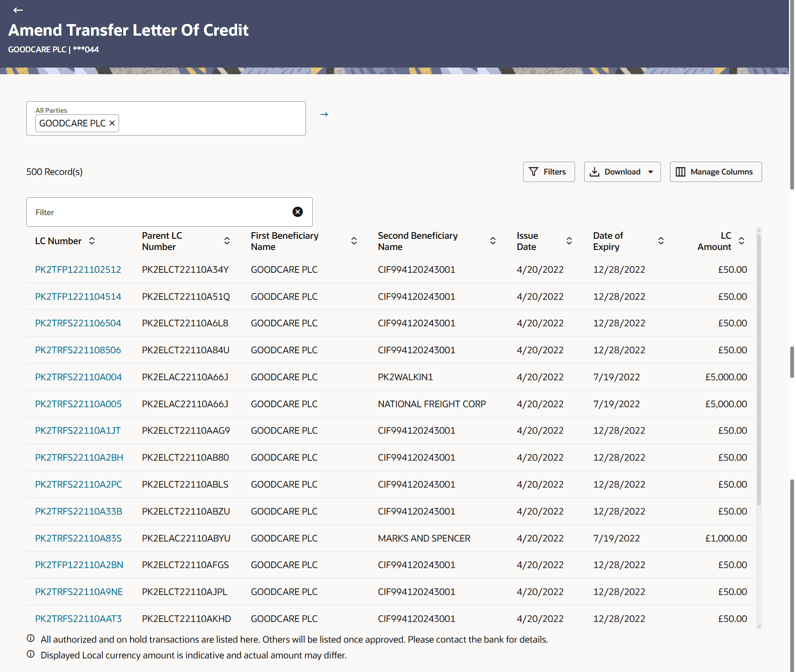Open the Download dropdown

(x=622, y=172)
